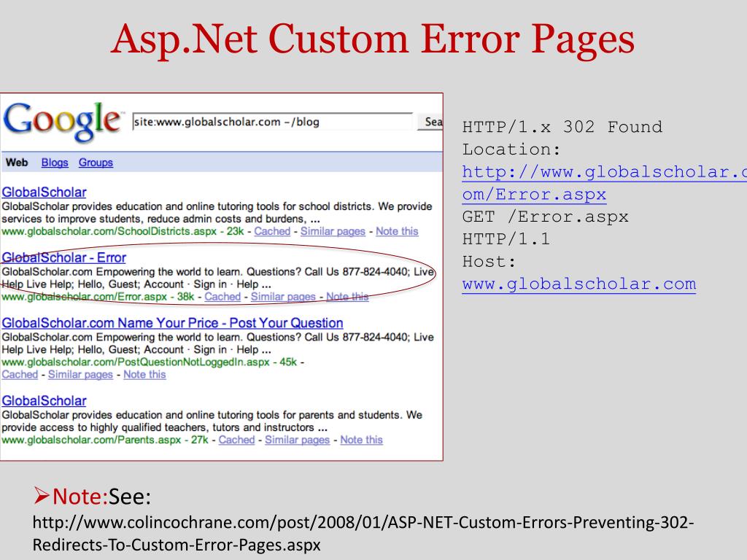This screenshot has height=560, width=747.
Task: Click Note this for Parents.aspx result
Action: (x=362, y=440)
